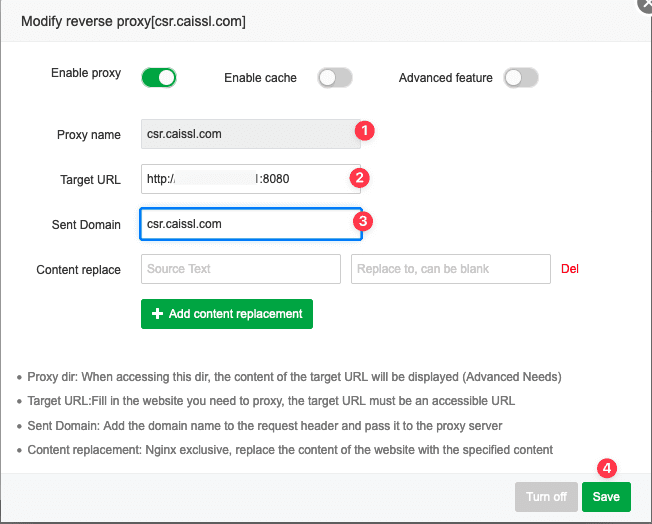Save the reverse proxy settings
The image size is (652, 524).
[606, 497]
